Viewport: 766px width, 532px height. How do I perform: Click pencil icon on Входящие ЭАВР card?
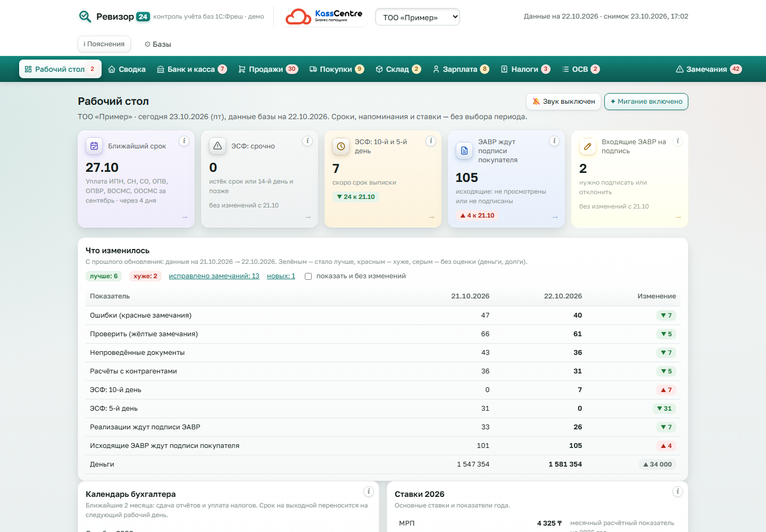588,146
